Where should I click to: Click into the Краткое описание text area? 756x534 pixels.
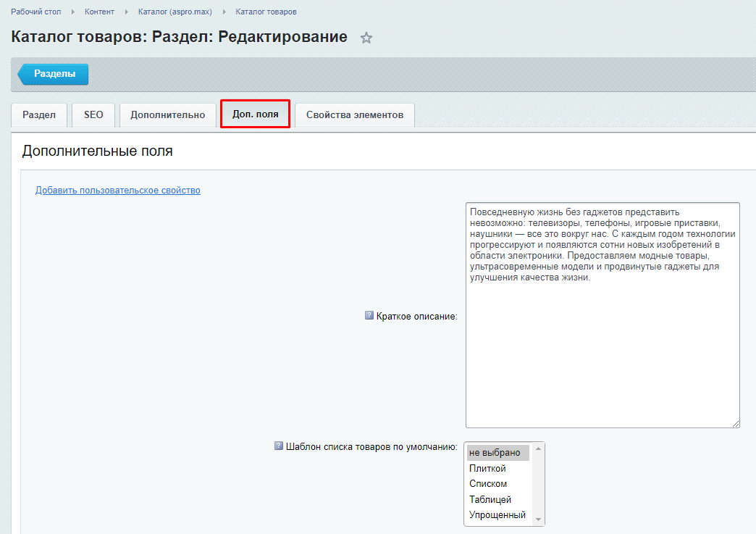click(602, 315)
